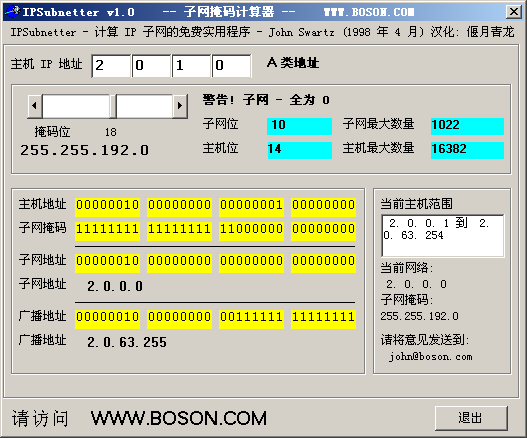Click the max subnets value 1022
The image size is (527, 438).
[467, 125]
